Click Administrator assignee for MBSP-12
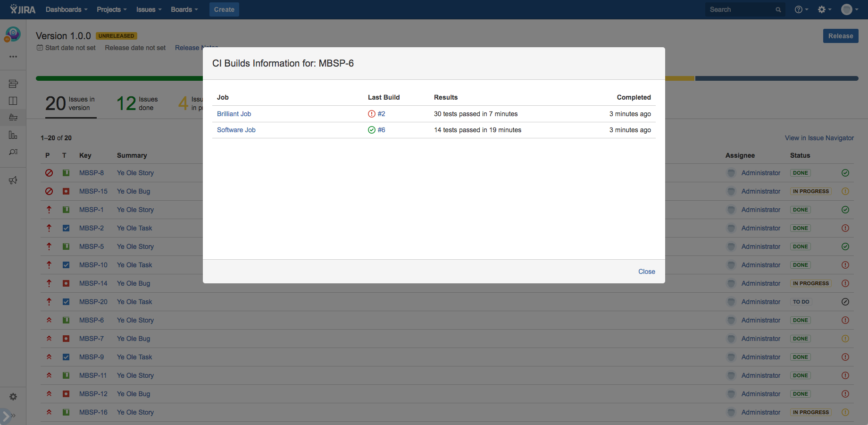Image resolution: width=868 pixels, height=425 pixels. click(761, 394)
